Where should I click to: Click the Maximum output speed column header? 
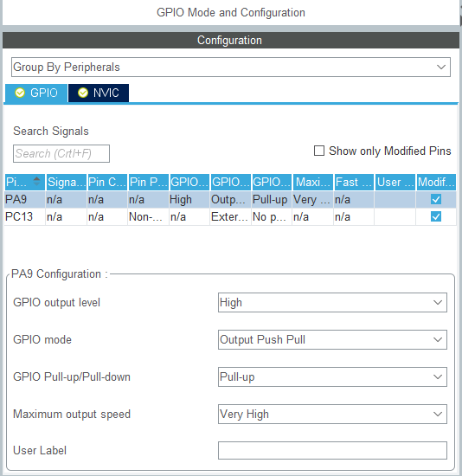coord(312,182)
